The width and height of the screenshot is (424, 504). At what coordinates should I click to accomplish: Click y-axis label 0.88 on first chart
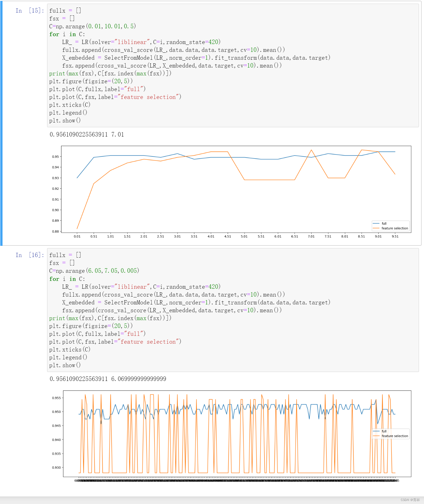[x=55, y=232]
